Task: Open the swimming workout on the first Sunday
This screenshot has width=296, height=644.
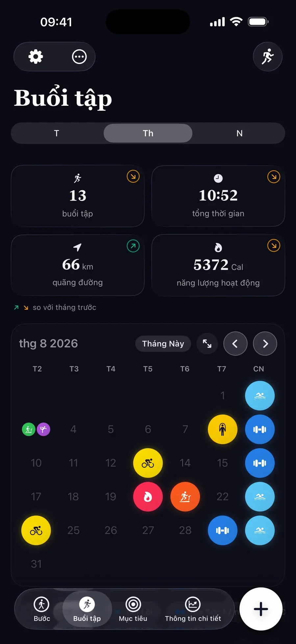Action: (260, 396)
